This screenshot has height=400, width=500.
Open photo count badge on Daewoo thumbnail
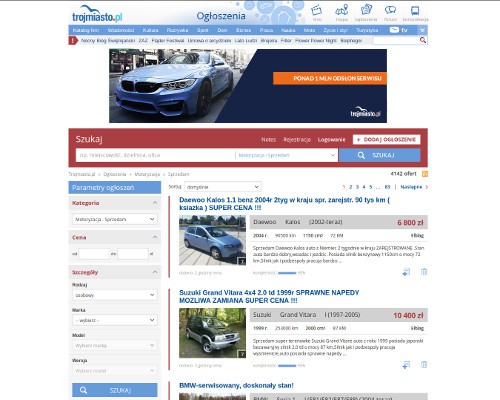point(242,262)
